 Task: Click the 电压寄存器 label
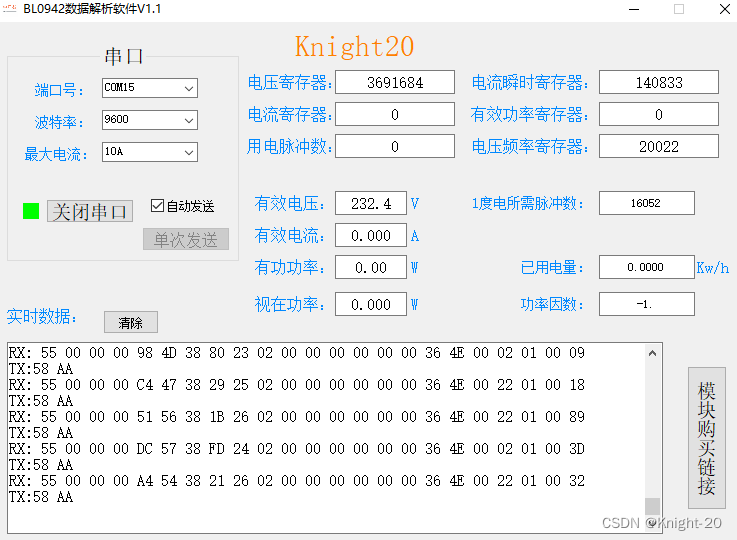tap(290, 82)
